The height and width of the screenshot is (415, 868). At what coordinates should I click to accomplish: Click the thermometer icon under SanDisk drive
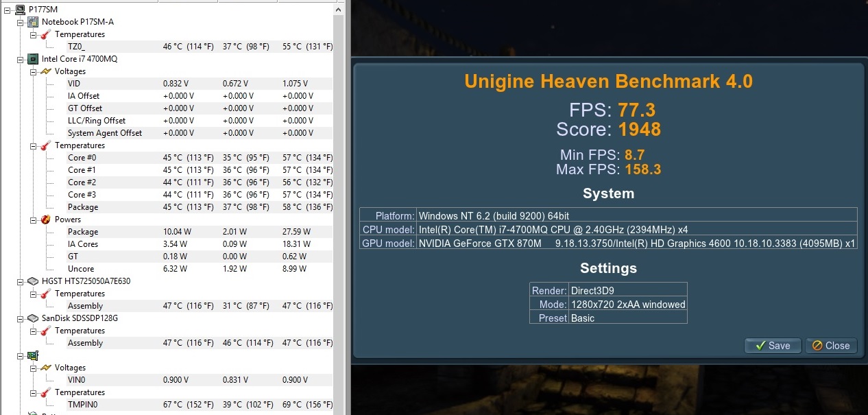(46, 331)
